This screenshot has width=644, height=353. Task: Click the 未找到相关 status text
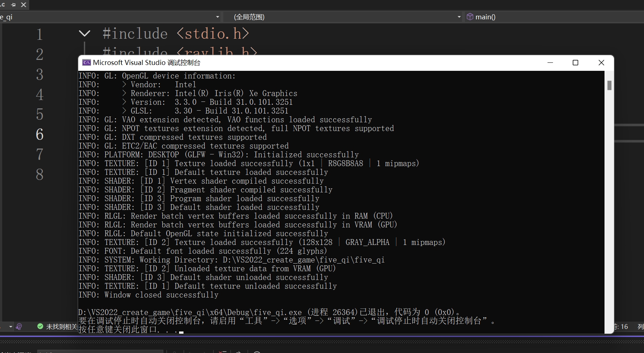point(62,327)
